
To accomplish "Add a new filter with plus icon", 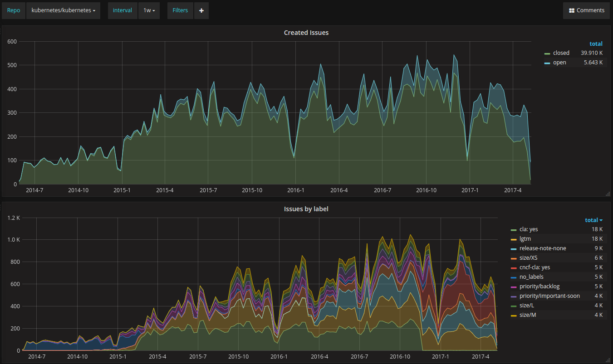I will tap(201, 10).
